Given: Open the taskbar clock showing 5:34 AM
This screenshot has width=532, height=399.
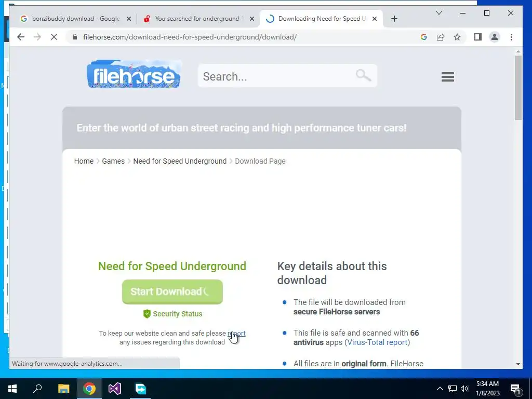Looking at the screenshot, I should pyautogui.click(x=487, y=389).
